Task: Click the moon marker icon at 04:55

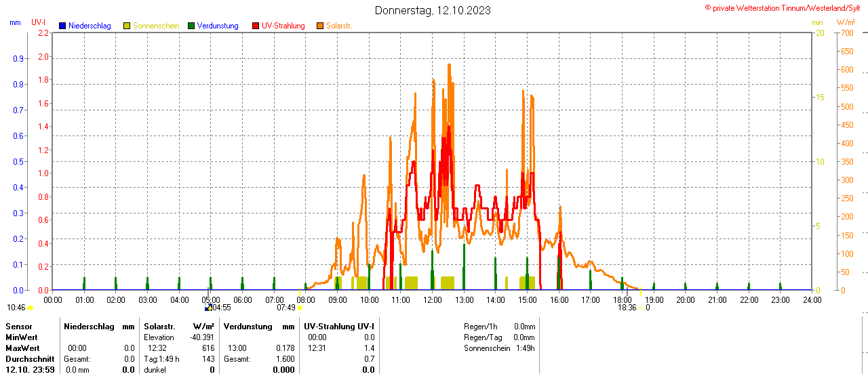Action: click(208, 308)
